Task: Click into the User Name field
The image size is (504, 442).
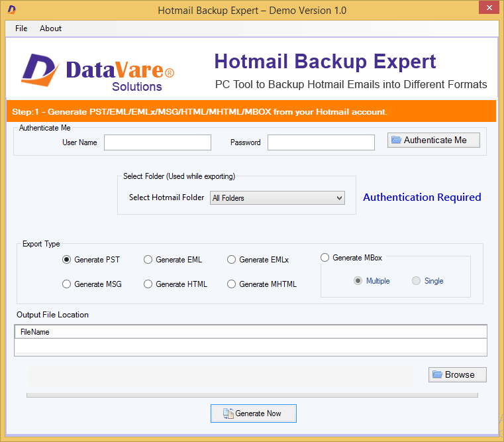Action: [x=158, y=142]
